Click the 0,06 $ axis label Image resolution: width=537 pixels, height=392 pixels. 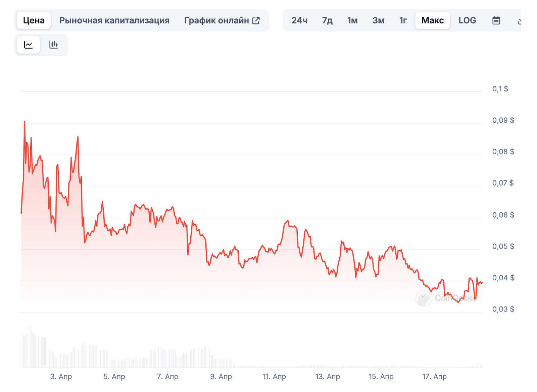(x=503, y=215)
